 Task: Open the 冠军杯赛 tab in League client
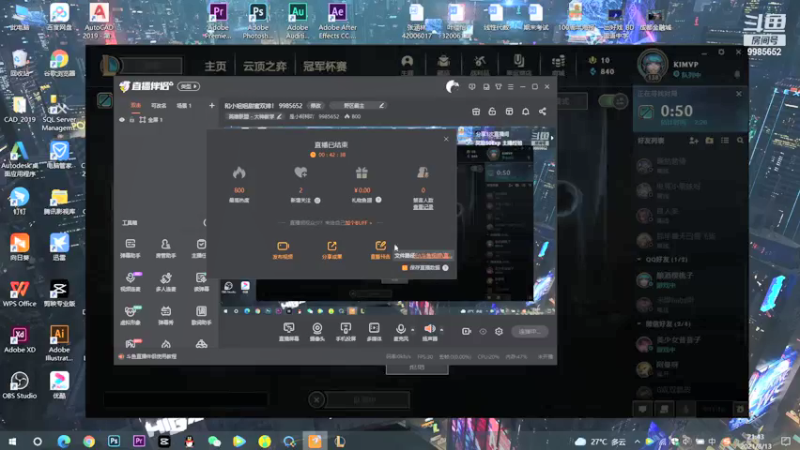pyautogui.click(x=325, y=66)
